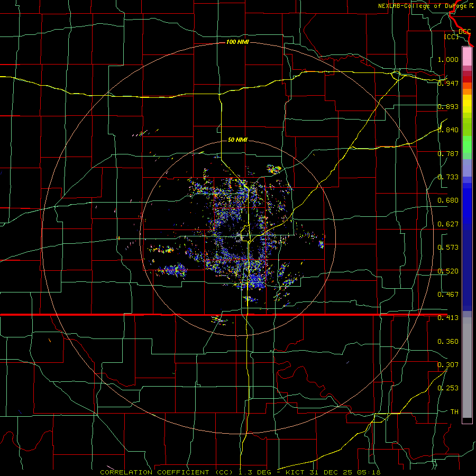The height and width of the screenshot is (476, 476).
Task: Select the 0.787 scale value
Action: pos(448,153)
